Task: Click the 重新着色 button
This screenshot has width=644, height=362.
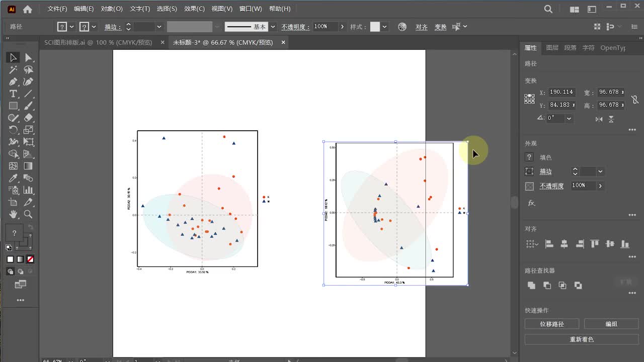Action: [582, 339]
